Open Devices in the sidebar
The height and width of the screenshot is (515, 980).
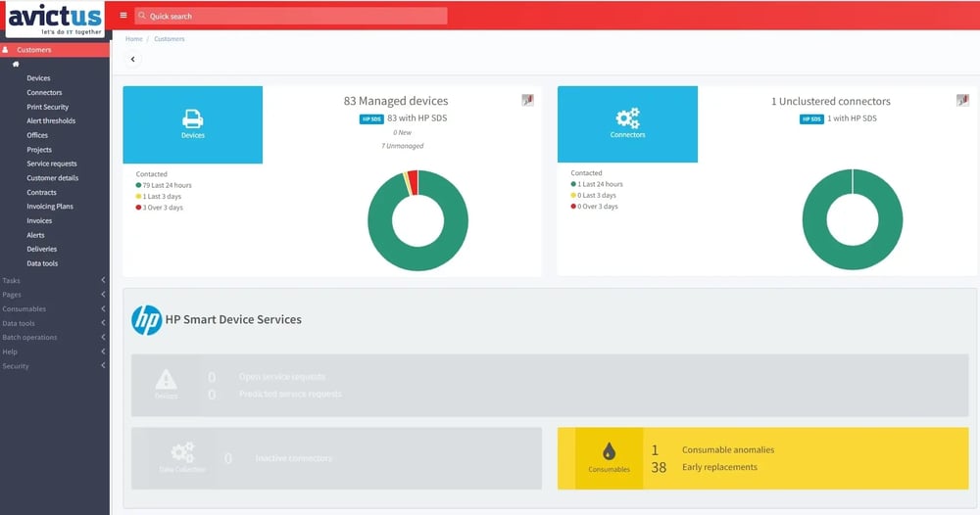click(38, 78)
